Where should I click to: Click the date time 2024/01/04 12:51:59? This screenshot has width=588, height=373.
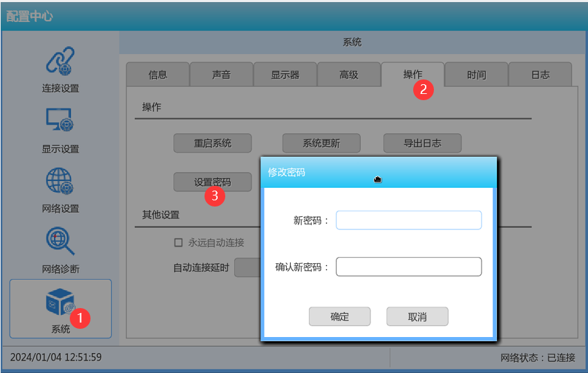(56, 357)
